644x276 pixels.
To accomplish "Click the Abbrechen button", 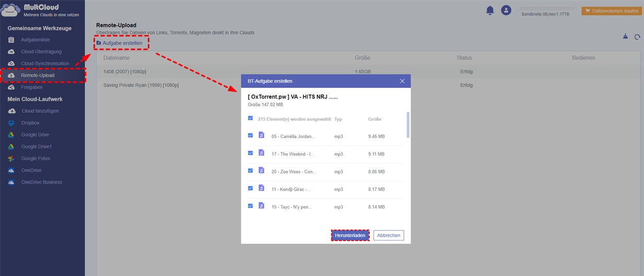I will click(x=389, y=235).
